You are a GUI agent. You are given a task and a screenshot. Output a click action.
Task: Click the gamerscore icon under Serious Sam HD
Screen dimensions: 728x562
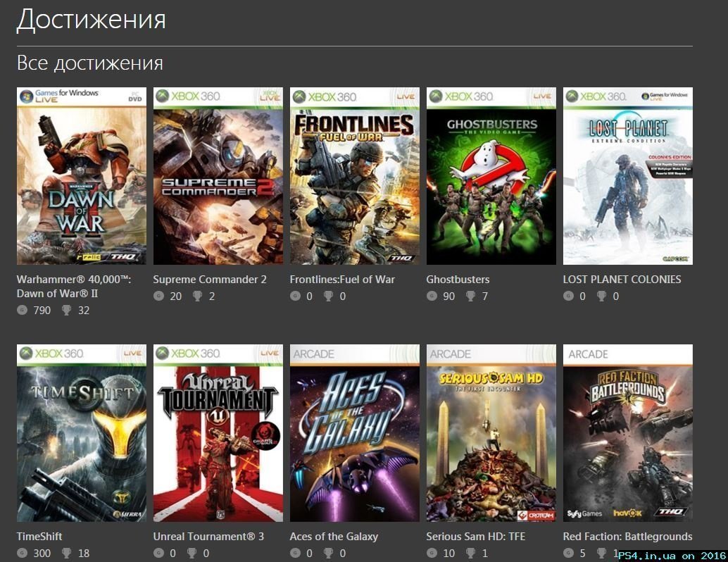432,553
